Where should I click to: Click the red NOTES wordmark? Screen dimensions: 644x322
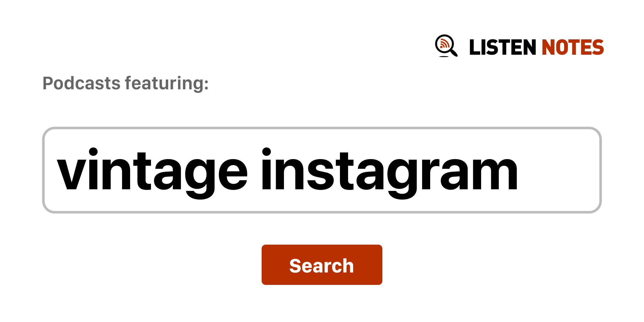(x=573, y=47)
